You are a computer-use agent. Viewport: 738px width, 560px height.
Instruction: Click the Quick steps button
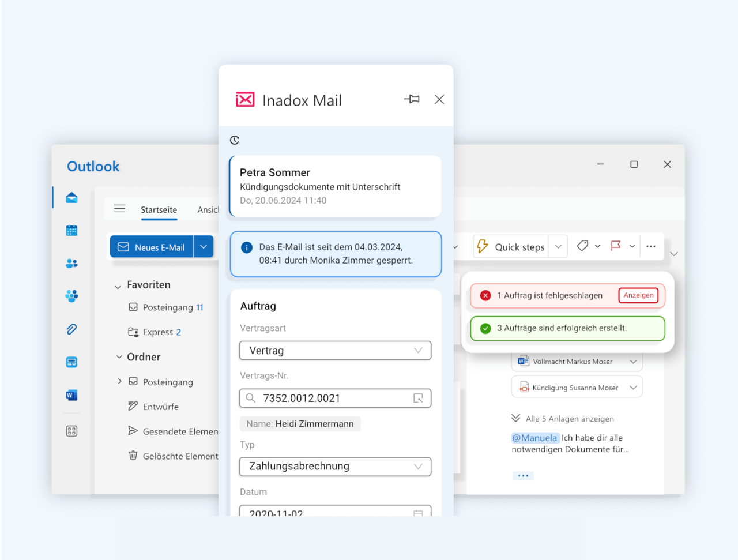coord(511,247)
